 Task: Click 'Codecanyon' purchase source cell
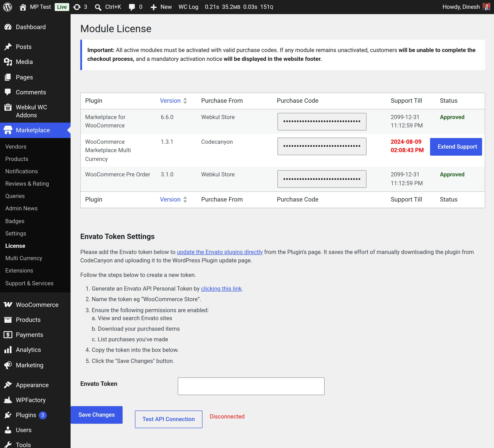[217, 142]
